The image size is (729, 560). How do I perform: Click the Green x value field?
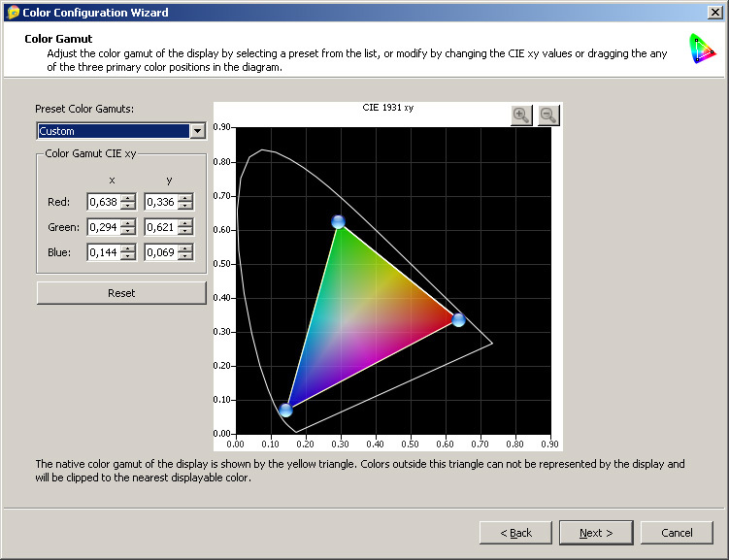[x=104, y=227]
